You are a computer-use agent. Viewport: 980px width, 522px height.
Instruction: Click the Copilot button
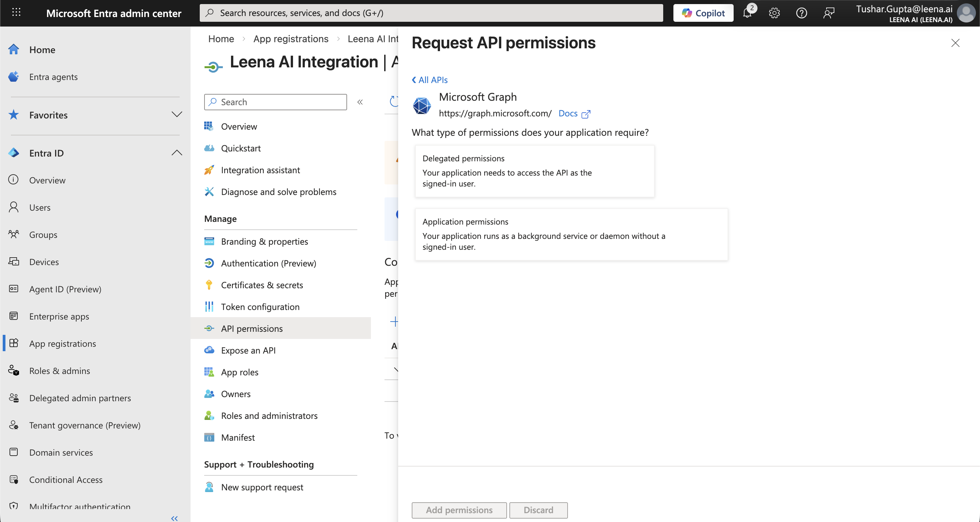point(703,13)
